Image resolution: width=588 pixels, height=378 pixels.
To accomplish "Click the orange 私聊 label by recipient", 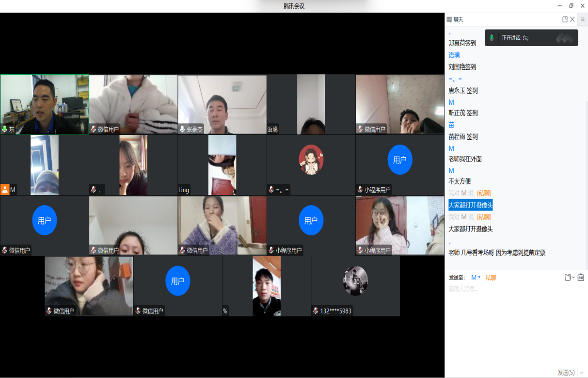I will pos(491,278).
